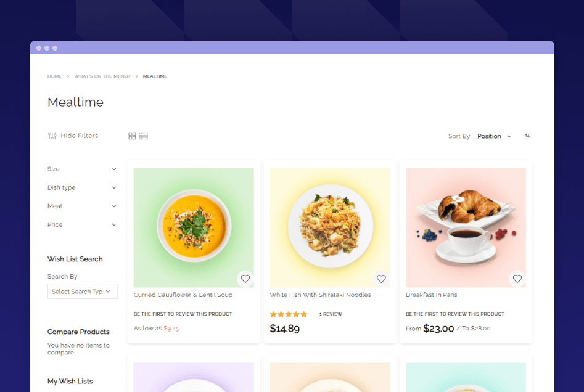Open Curried Cauliflower & Lentil Soup title

183,295
